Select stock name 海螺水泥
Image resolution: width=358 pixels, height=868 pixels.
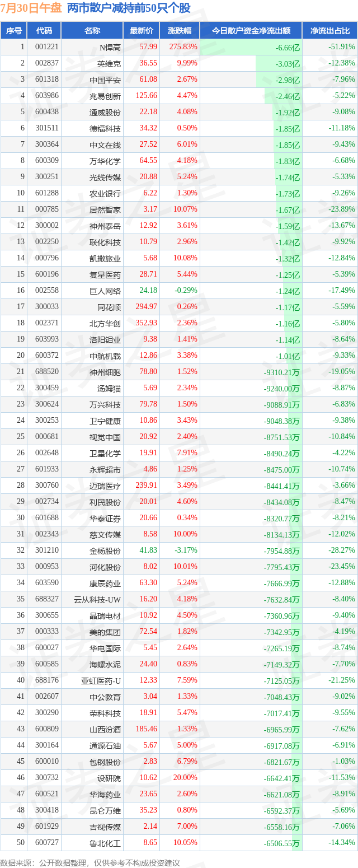click(x=105, y=664)
